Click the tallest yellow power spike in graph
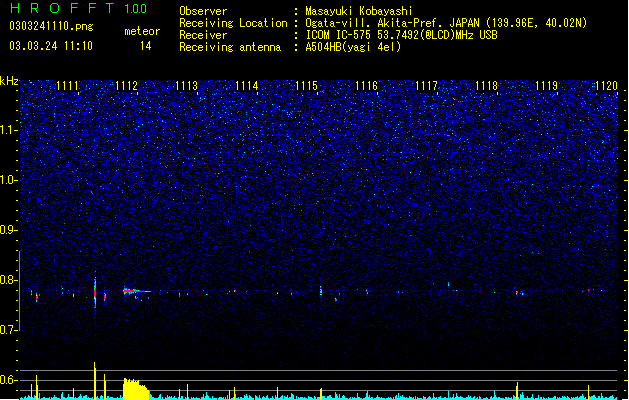 pos(95,380)
